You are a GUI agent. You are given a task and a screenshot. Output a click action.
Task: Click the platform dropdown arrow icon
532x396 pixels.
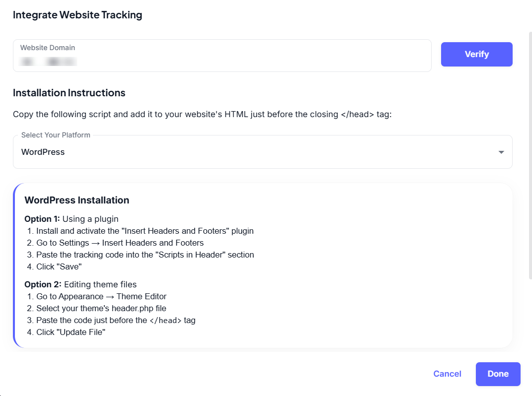pos(501,152)
